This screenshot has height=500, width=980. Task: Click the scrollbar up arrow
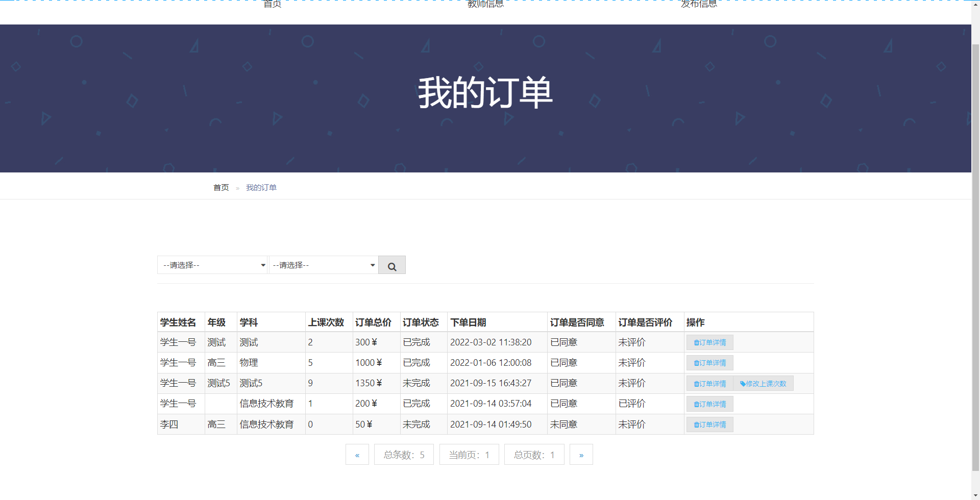(x=975, y=4)
